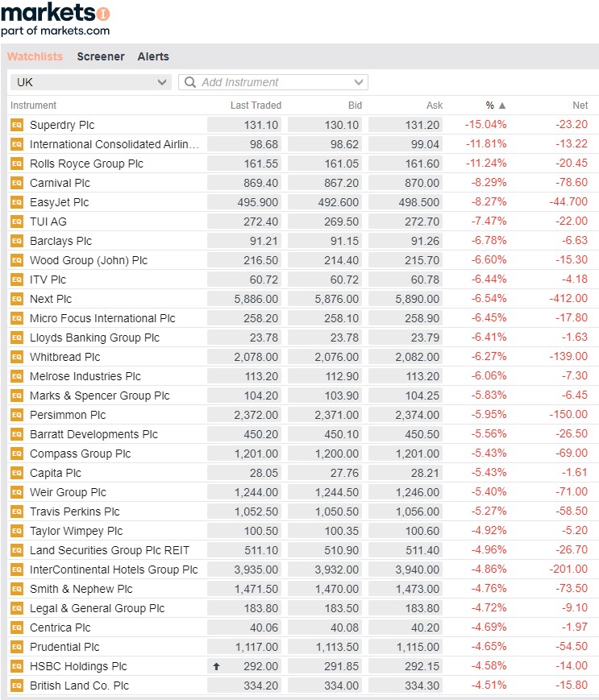599x700 pixels.
Task: Sort by the Net column header
Action: click(580, 106)
